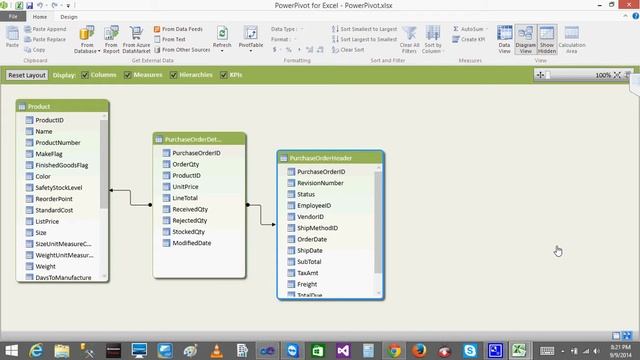640x360 pixels.
Task: Click Save icon in quick access toolbar
Action: 29,5
